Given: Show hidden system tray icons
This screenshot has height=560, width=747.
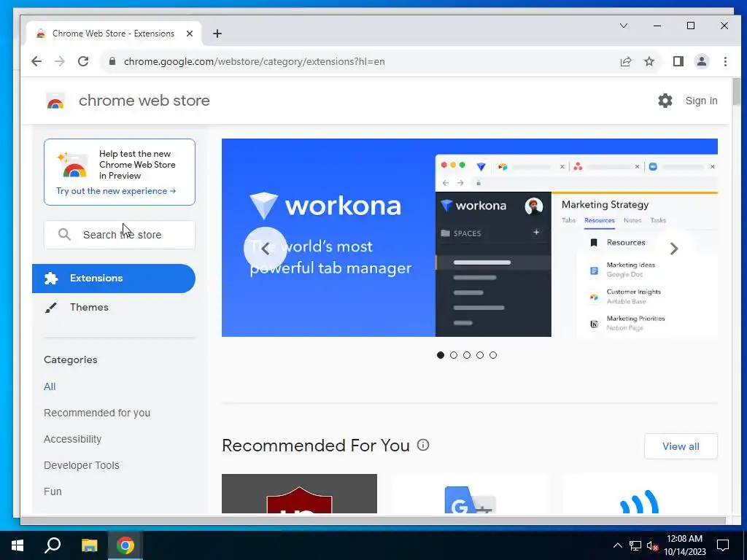Looking at the screenshot, I should click(617, 545).
